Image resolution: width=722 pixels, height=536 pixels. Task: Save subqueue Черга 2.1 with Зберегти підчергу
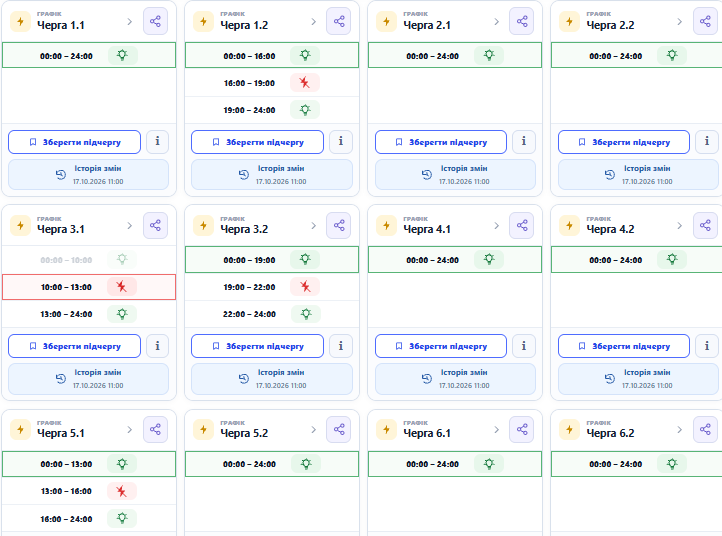(441, 142)
